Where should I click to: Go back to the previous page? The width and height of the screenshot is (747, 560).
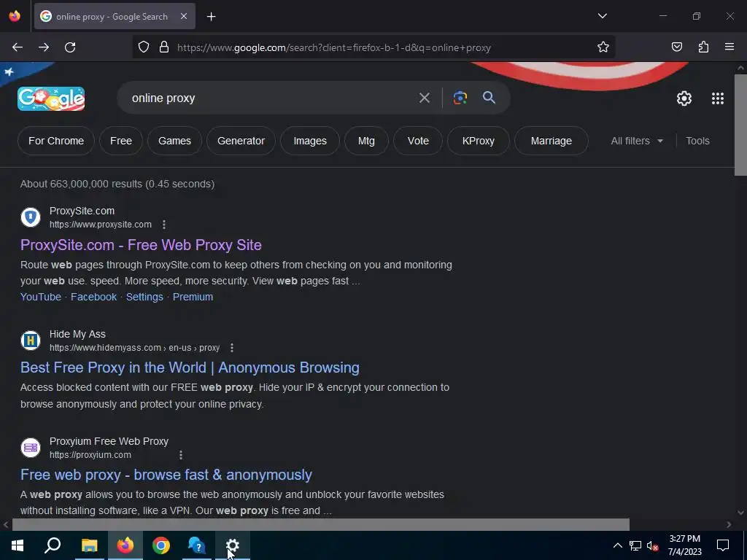click(x=18, y=47)
